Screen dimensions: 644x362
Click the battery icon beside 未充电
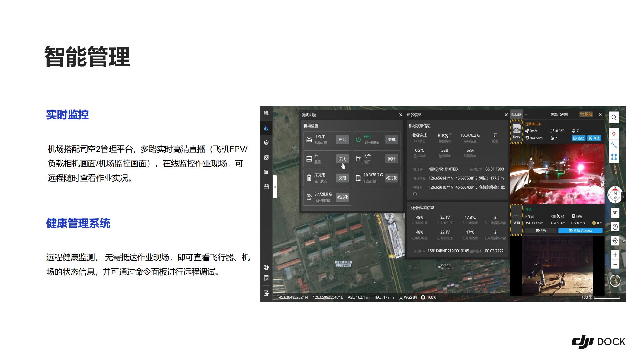tap(309, 178)
